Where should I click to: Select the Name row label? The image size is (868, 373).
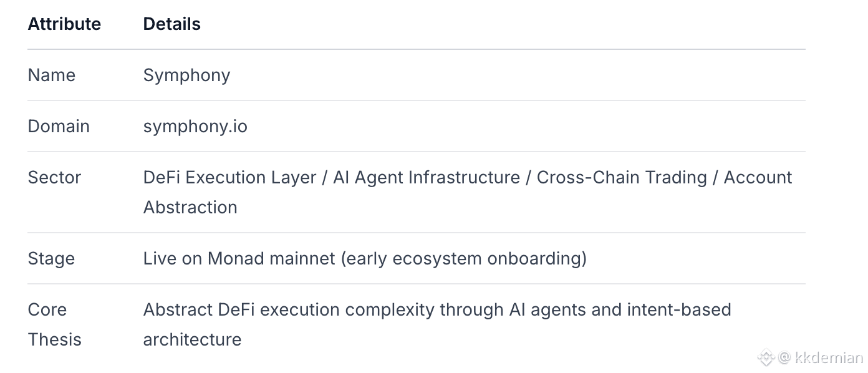point(52,75)
